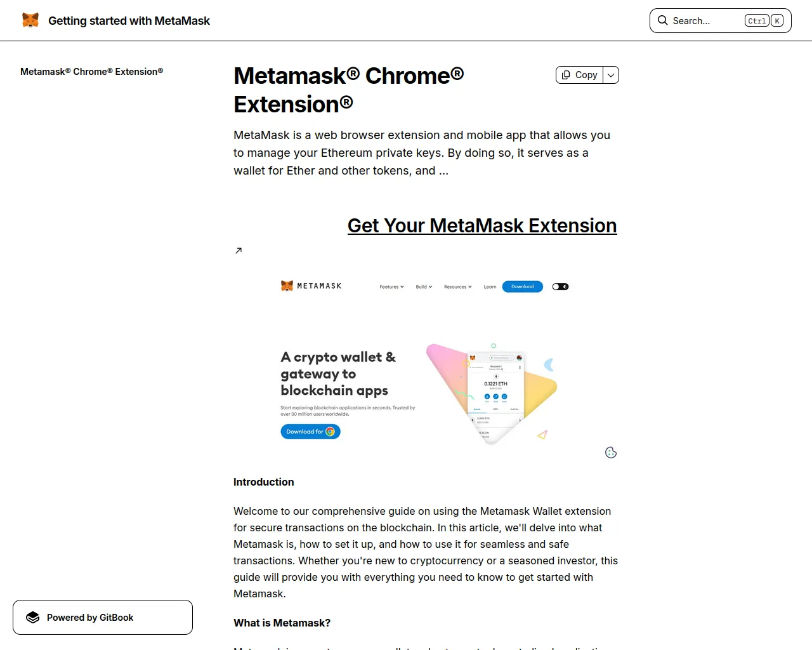Expand the Build menu in the embedded navbar
This screenshot has width=812, height=650.
pyautogui.click(x=424, y=287)
